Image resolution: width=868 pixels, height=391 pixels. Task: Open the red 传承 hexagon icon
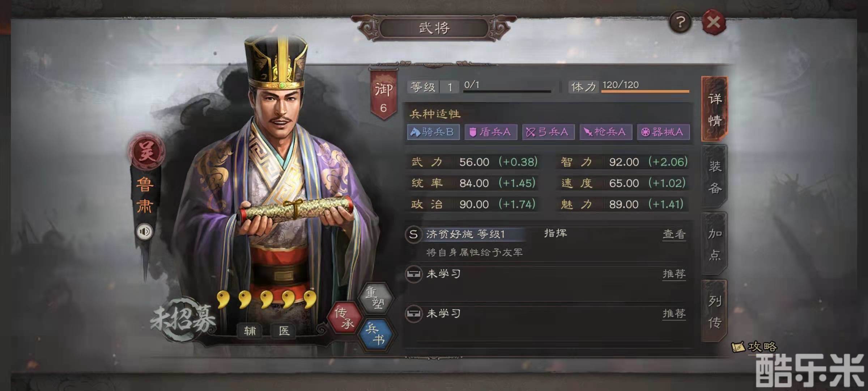coord(344,318)
